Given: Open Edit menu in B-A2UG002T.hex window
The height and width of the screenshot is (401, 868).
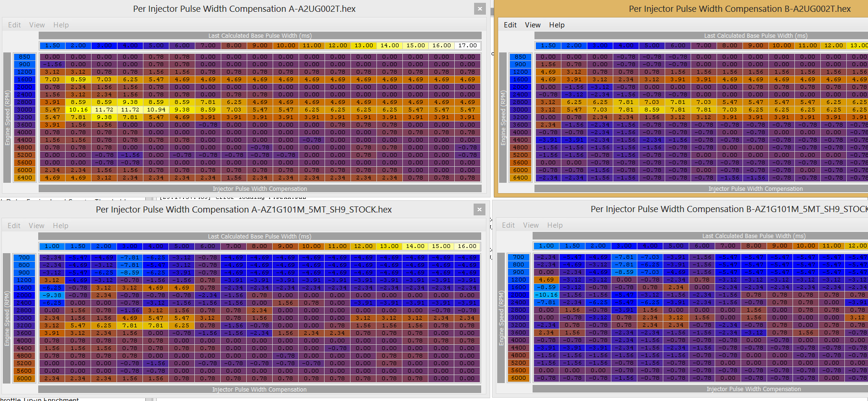Looking at the screenshot, I should click(x=510, y=25).
